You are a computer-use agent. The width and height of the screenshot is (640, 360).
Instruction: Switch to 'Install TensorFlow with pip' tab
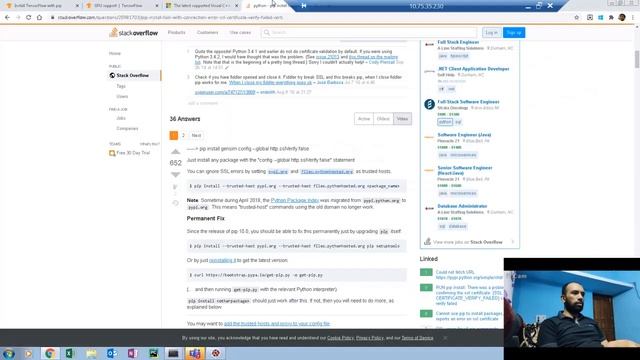(x=41, y=6)
